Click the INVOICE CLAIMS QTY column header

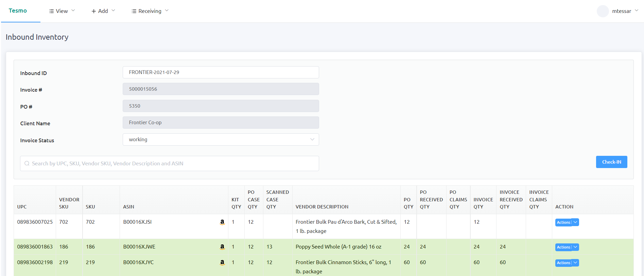[x=539, y=199]
